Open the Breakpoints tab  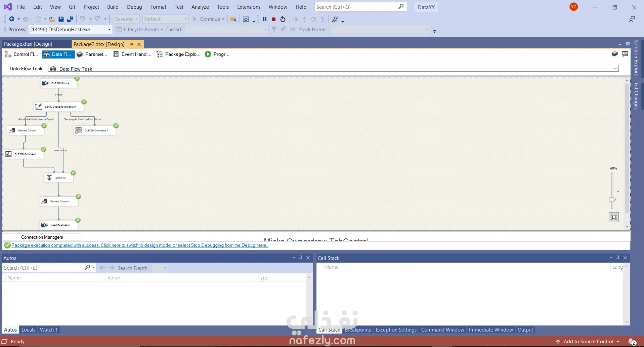[x=358, y=330]
